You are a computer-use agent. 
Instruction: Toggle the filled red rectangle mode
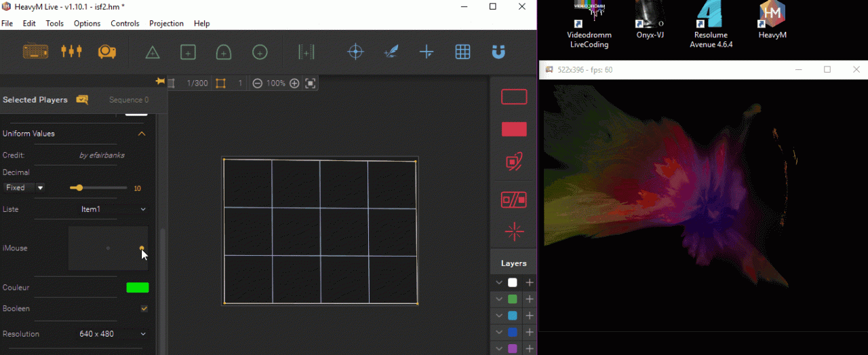[x=513, y=129]
